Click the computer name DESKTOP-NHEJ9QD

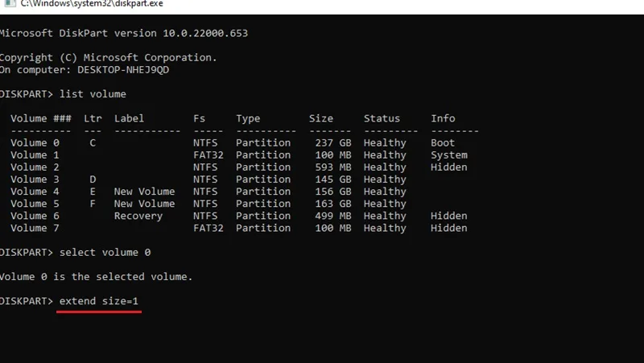(x=123, y=70)
